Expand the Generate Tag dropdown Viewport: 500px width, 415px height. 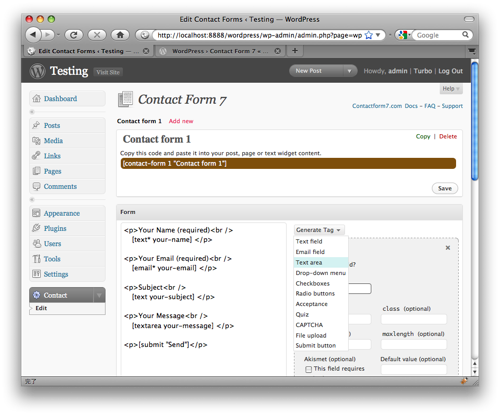click(319, 230)
